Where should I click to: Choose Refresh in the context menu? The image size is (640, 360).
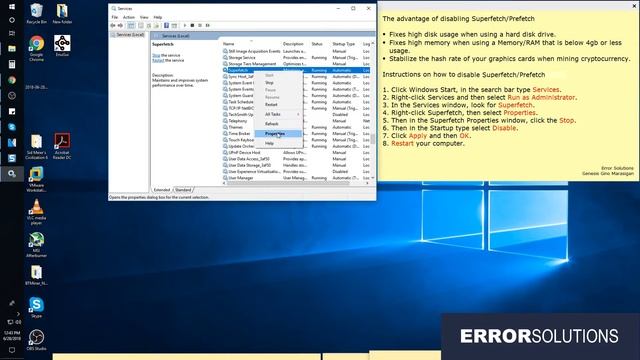point(278,124)
